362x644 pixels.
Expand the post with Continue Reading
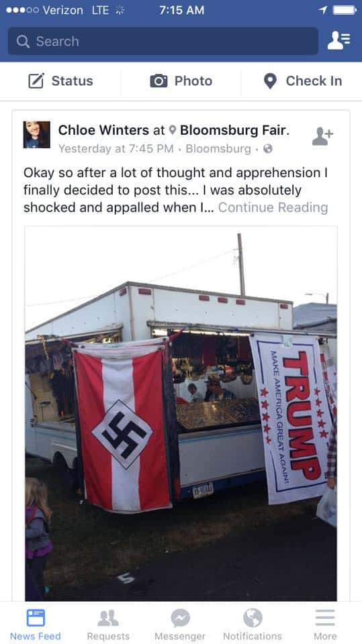(273, 207)
